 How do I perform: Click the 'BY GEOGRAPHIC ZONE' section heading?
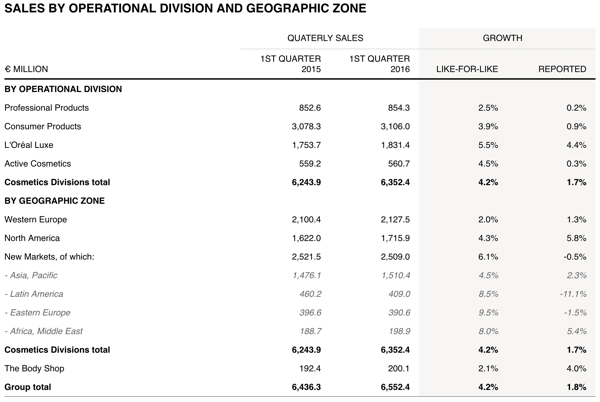(x=54, y=201)
